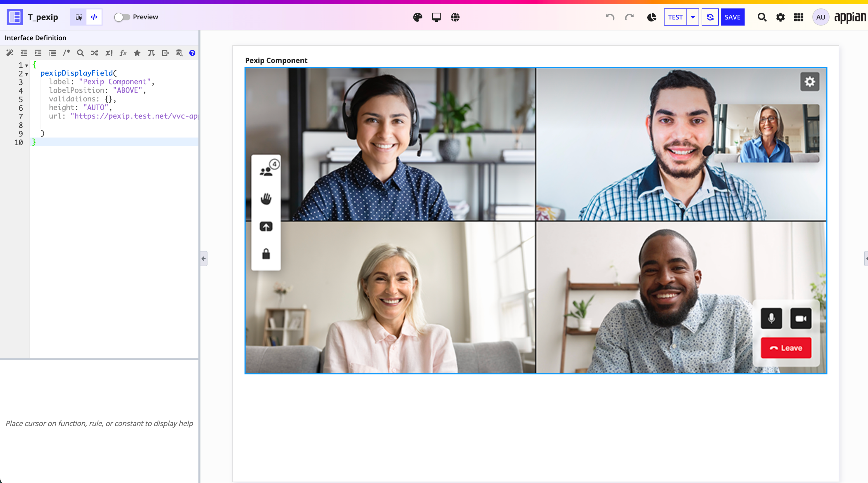Click the Pexip Component label

pyautogui.click(x=276, y=60)
